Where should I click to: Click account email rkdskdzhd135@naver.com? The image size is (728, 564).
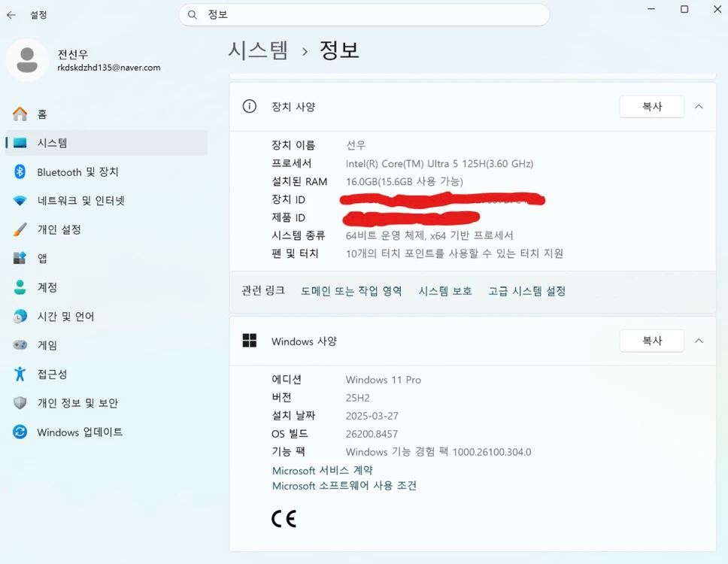(x=108, y=68)
